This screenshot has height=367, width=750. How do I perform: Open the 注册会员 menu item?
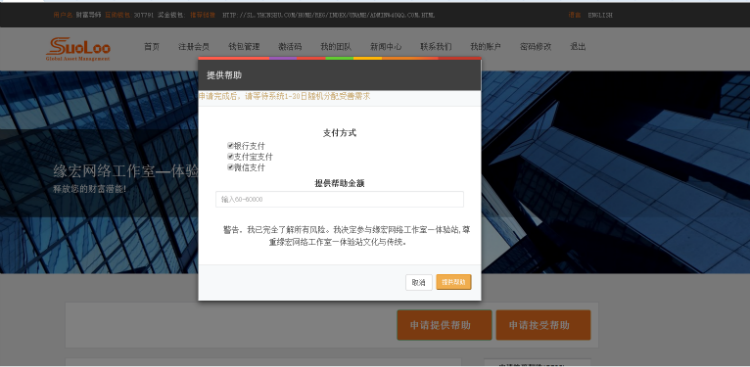194,47
